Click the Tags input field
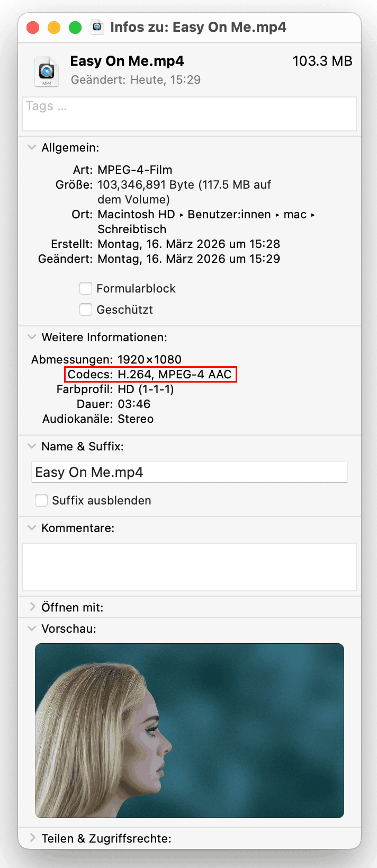Screen dimensions: 377x868 (189, 114)
